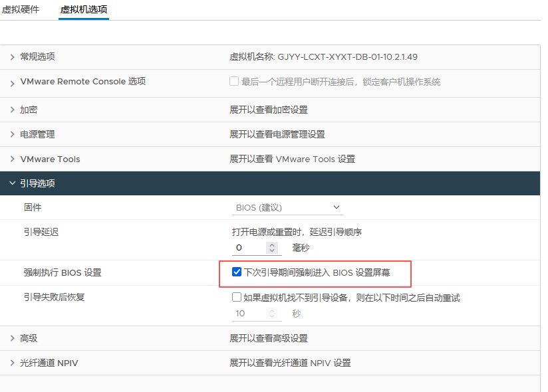Increase retry seconds with up stepper arrow
Image resolution: width=548 pixels, height=392 pixels.
(x=271, y=310)
